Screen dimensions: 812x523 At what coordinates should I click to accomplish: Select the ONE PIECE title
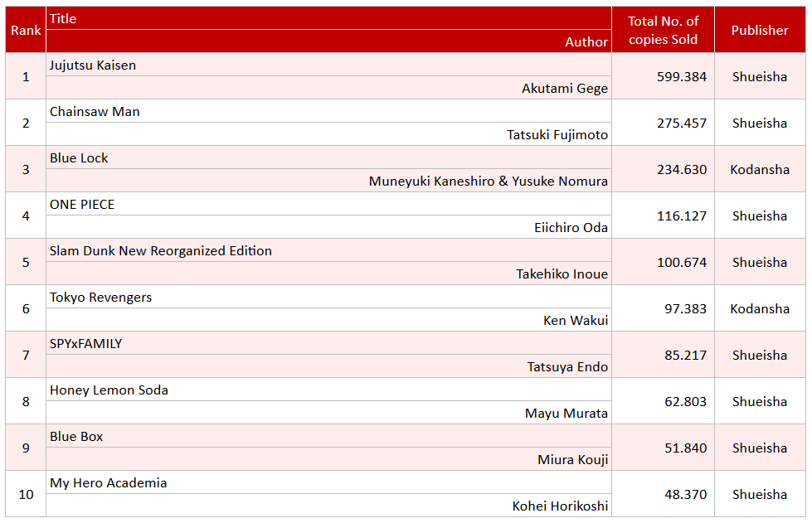click(x=82, y=205)
